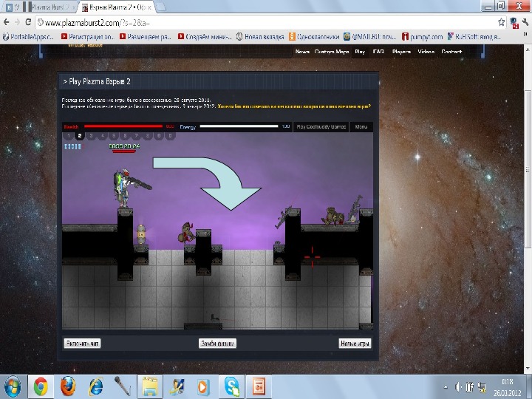
Task: Select weapon slot 2
Action: (80, 136)
